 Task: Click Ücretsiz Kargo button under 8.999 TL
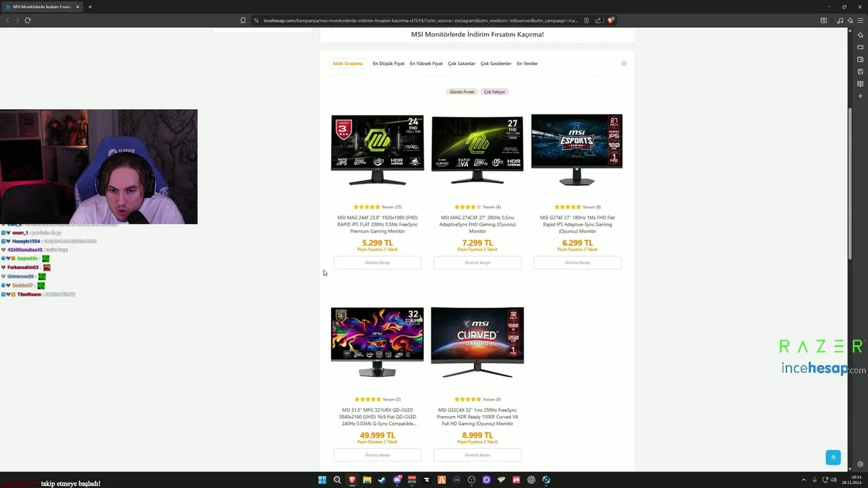pos(477,455)
